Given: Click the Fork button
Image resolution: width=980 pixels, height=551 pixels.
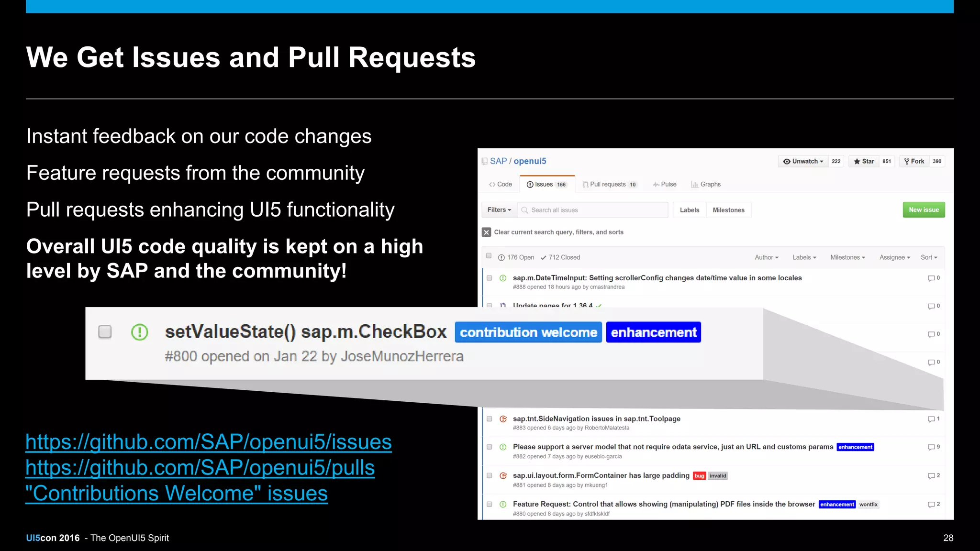Looking at the screenshot, I should pyautogui.click(x=914, y=162).
